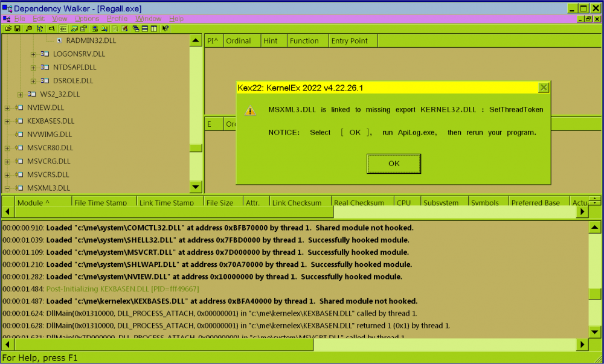The height and width of the screenshot is (364, 604).
Task: Toggle the Undecorate C++ Functions button
Action: coord(63,28)
